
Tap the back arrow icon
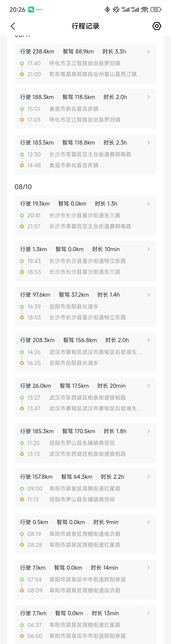pyautogui.click(x=13, y=26)
